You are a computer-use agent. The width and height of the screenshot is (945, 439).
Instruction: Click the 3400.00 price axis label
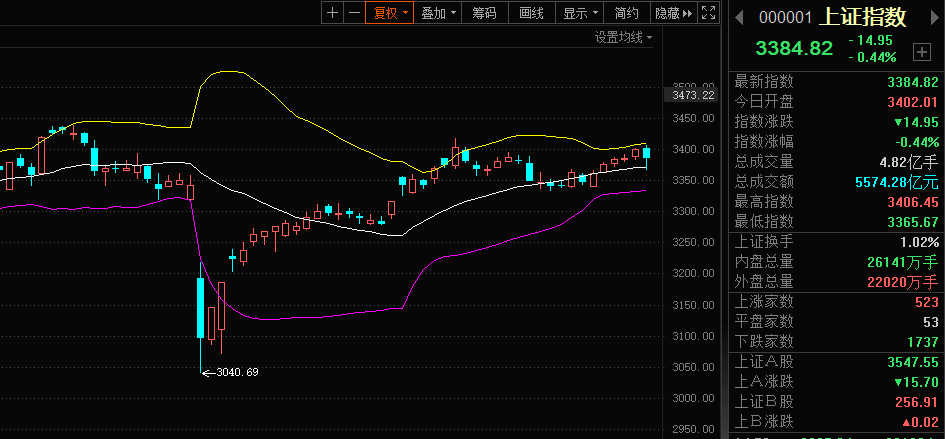point(693,149)
